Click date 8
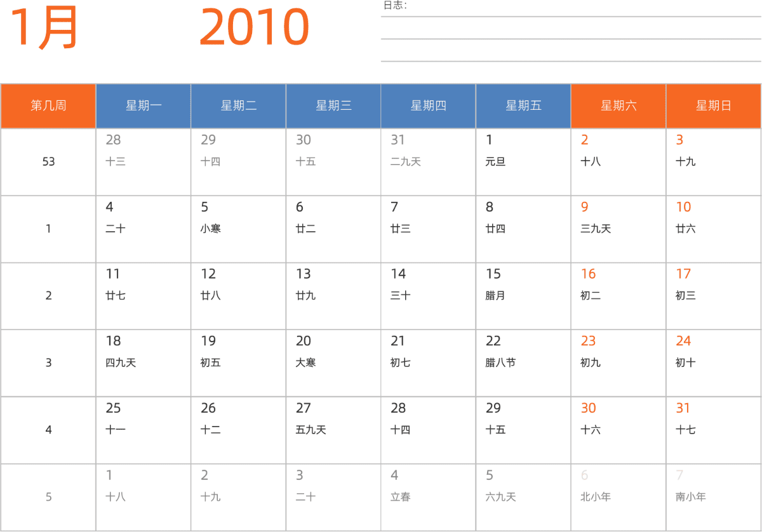 (490, 207)
